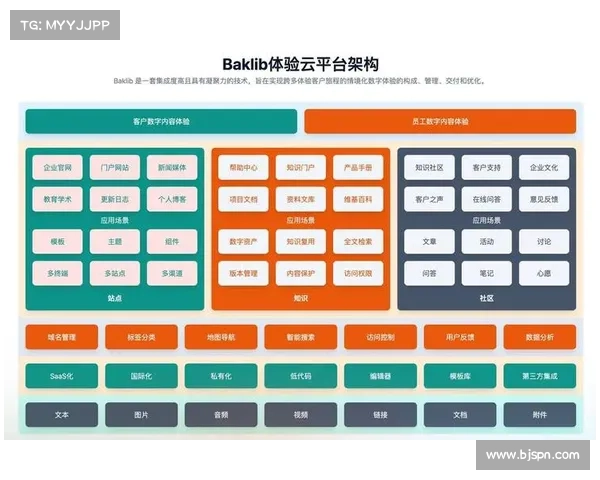This screenshot has height=480, width=600.
Task: Open the 全文检索 box
Action: (x=358, y=242)
